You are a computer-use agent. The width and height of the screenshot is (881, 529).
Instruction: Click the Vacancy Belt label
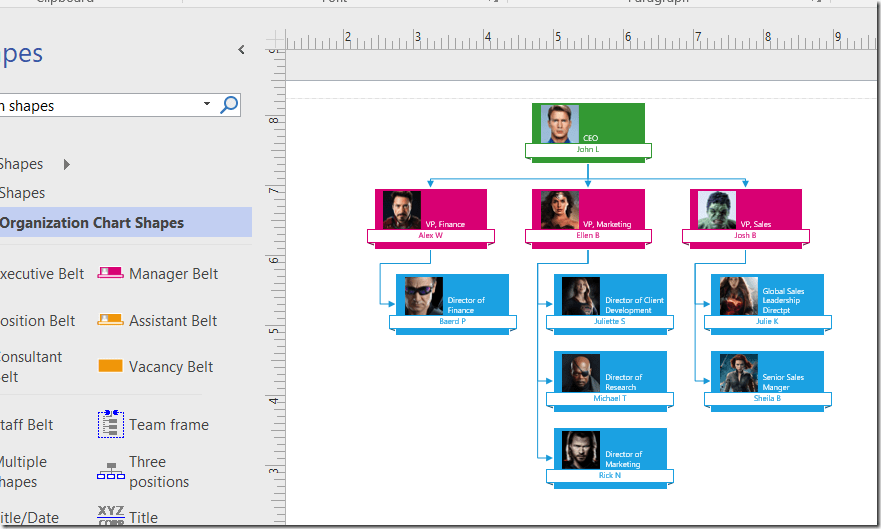171,367
